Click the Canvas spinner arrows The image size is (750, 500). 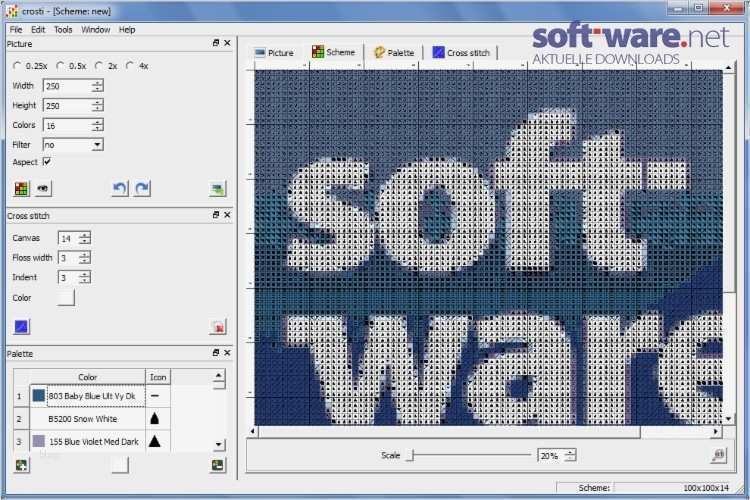[x=85, y=238]
